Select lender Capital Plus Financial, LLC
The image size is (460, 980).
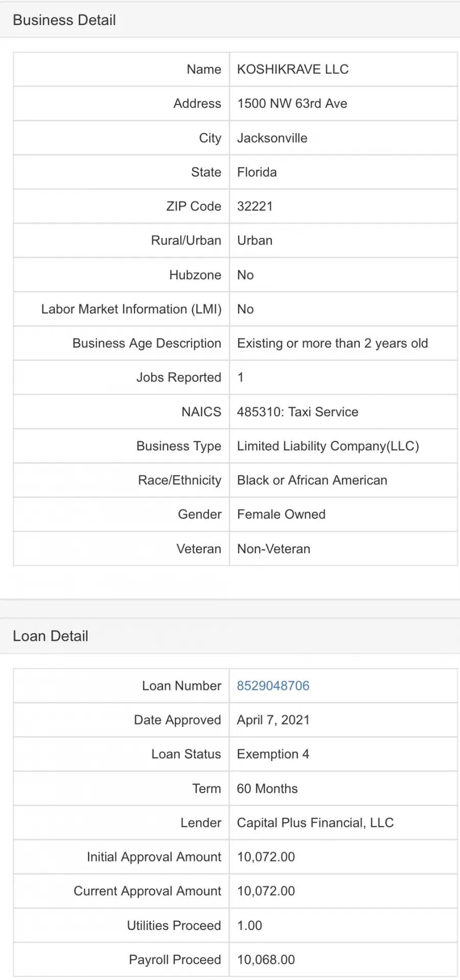(315, 823)
